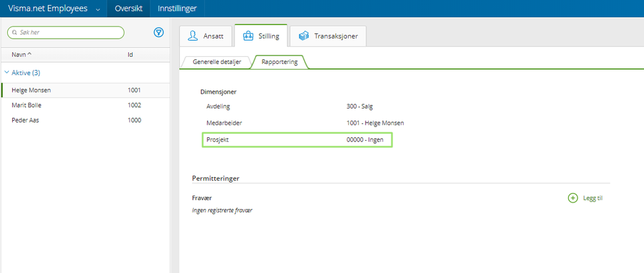Click the cubes icon on Transaksjoner tab
The width and height of the screenshot is (644, 273).
point(304,36)
